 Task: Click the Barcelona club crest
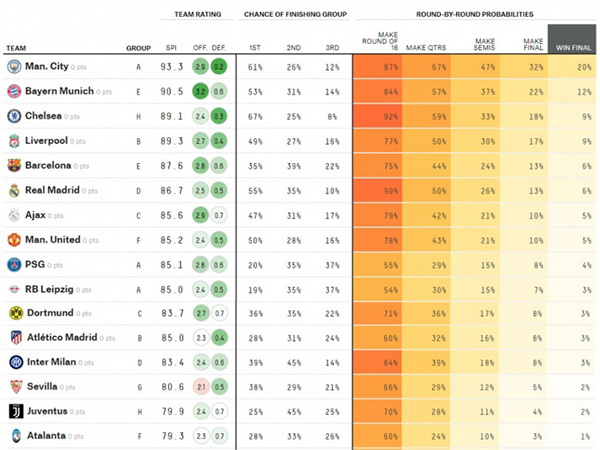[x=14, y=165]
